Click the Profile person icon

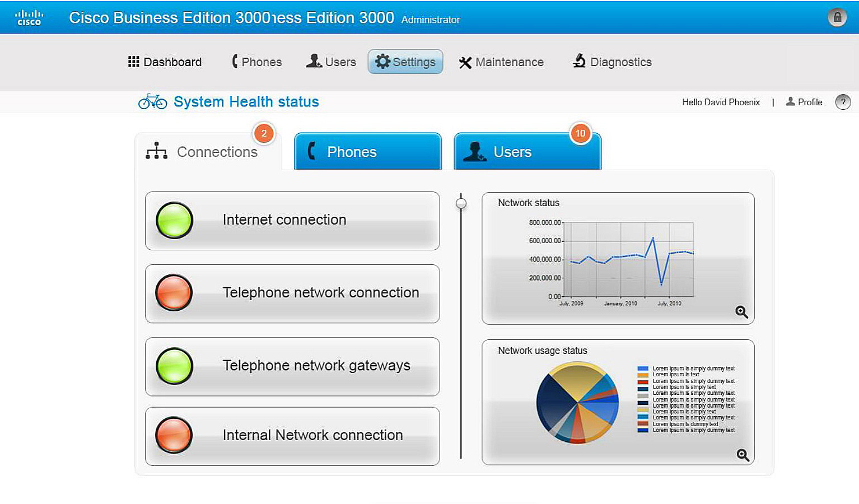coord(790,101)
